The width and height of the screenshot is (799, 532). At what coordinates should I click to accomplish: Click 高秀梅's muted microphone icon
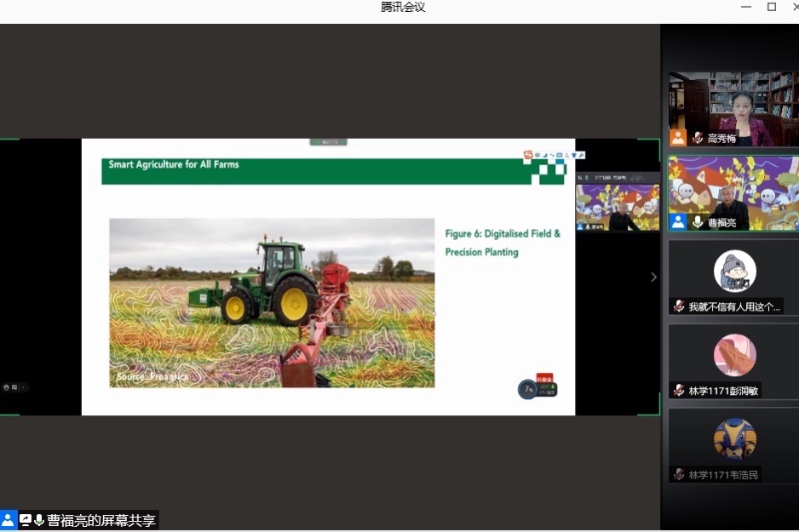point(698,138)
